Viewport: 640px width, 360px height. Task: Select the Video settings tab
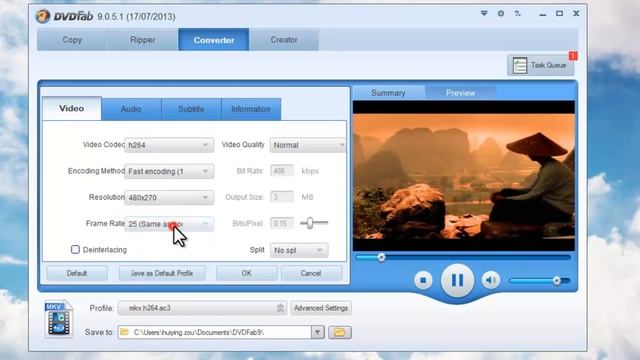pos(72,108)
